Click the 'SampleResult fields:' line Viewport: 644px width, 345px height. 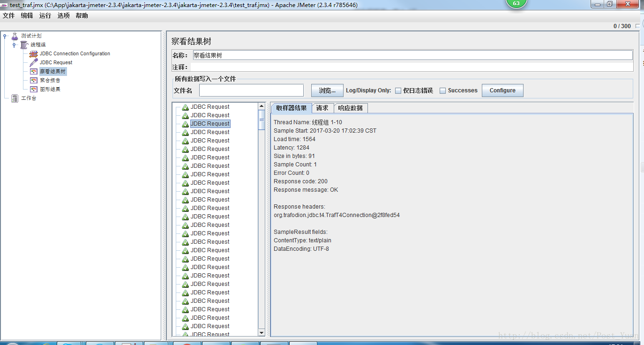[300, 232]
